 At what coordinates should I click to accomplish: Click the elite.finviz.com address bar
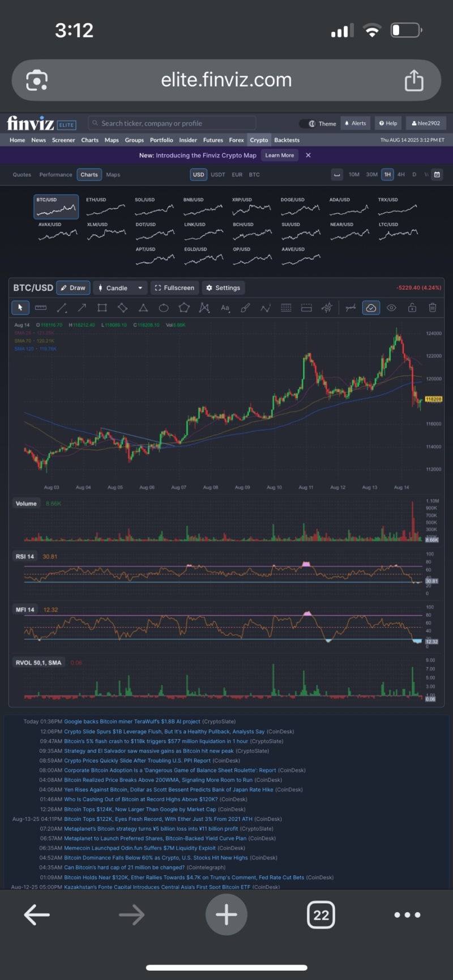226,80
